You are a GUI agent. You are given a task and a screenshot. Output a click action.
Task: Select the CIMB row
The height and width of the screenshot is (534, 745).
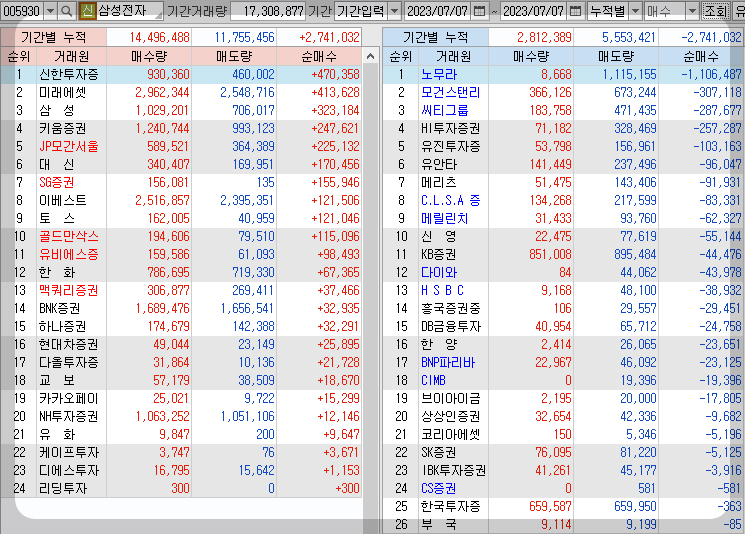(564, 381)
